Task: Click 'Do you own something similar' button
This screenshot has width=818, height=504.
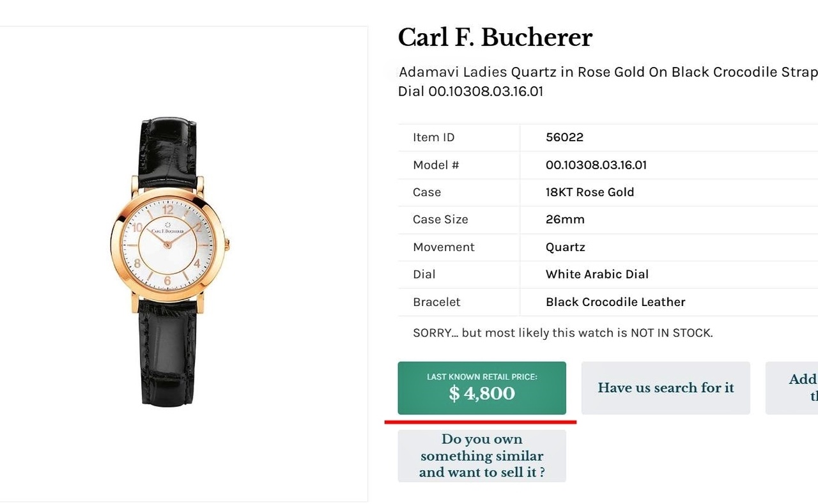Action: [482, 456]
